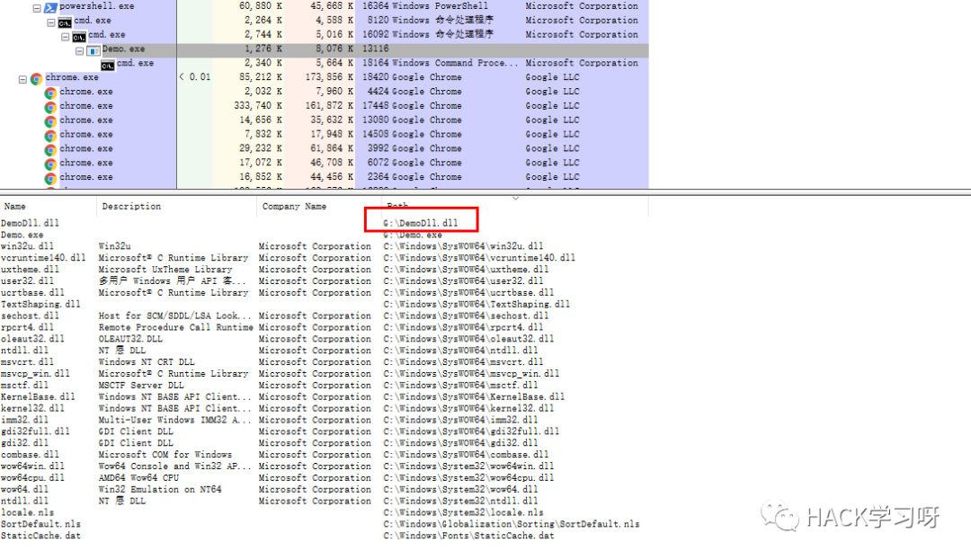Select DemoDll.dll in the DLL list
The width and height of the screenshot is (971, 560).
coord(30,224)
